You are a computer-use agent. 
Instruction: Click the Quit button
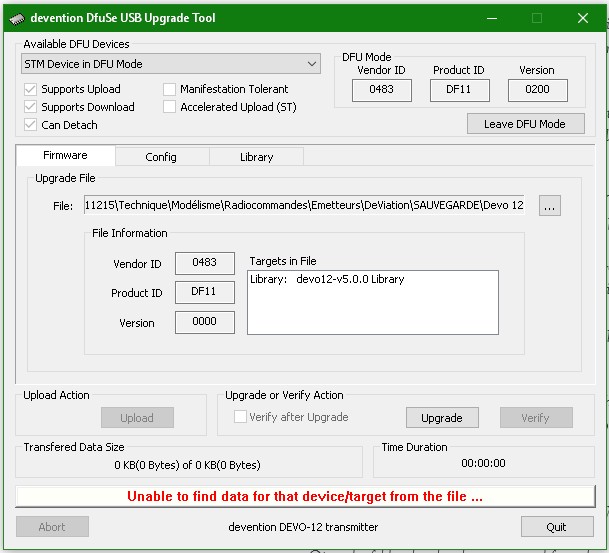point(557,527)
